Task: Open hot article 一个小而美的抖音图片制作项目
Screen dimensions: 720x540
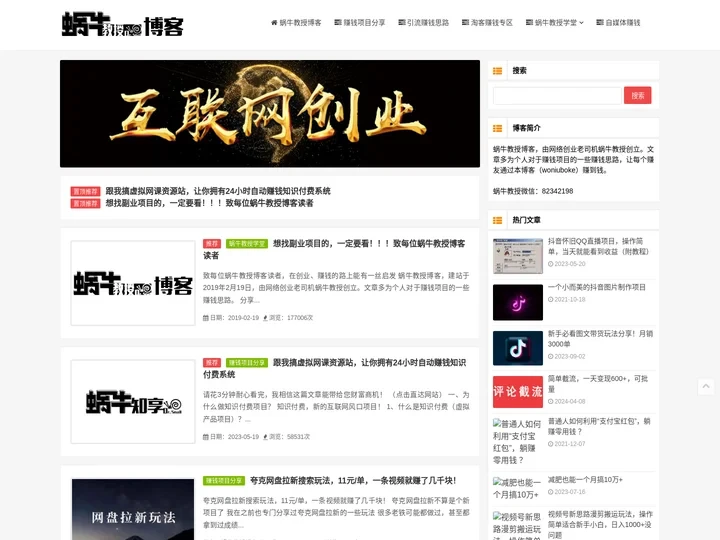Action: (596, 287)
